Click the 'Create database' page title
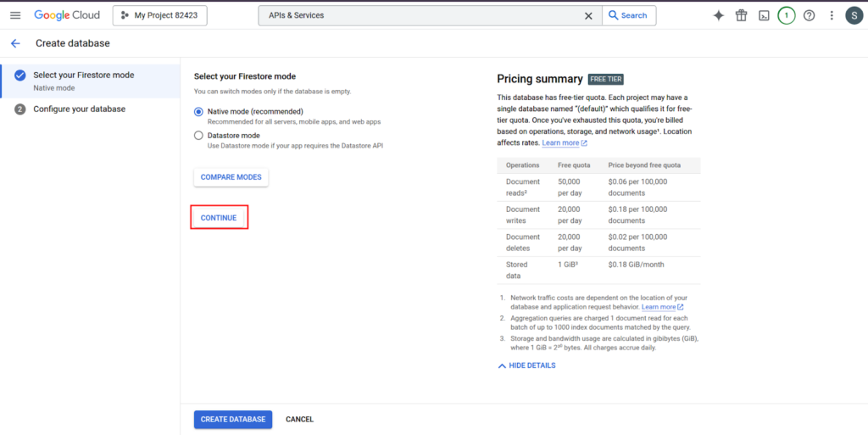Viewport: 868px width, 435px height. [73, 43]
